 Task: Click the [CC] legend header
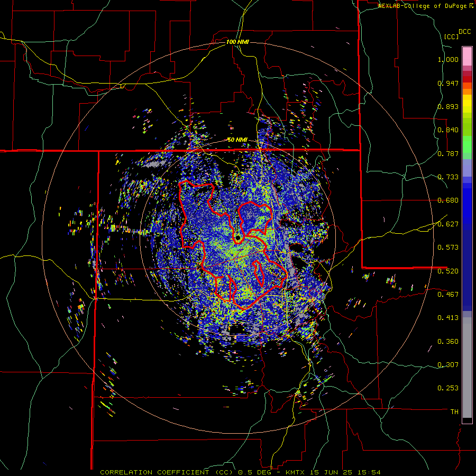pyautogui.click(x=451, y=36)
